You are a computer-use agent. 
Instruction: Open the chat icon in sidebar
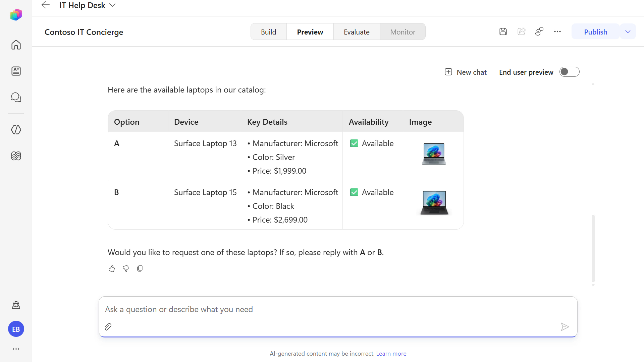click(16, 97)
